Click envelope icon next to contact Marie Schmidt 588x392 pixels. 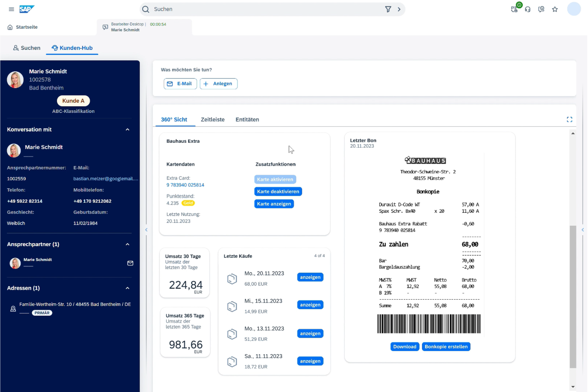click(x=130, y=263)
